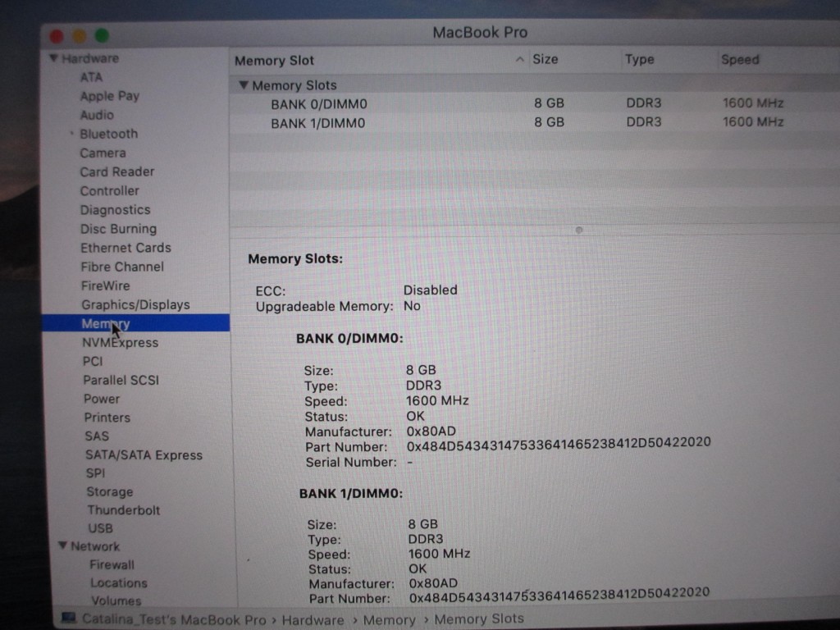Click the ECC value Disabled
The image size is (840, 630).
point(430,290)
